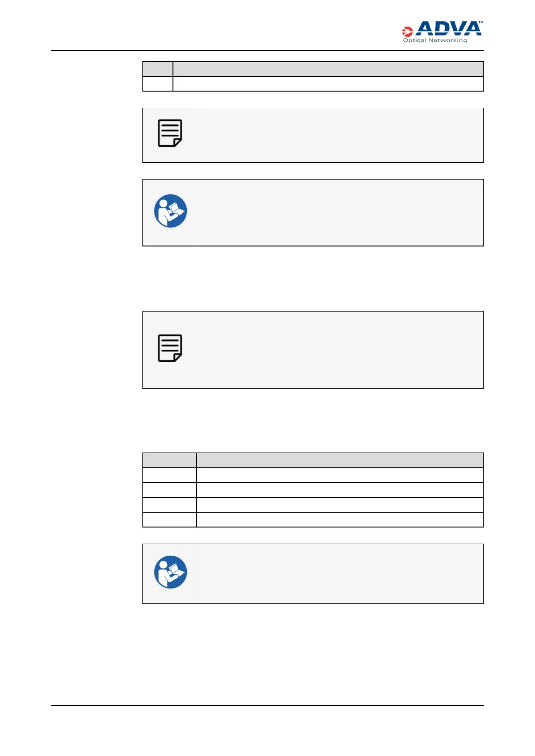Click the first note page icon
Screen dimensions: 535x756
[170, 133]
